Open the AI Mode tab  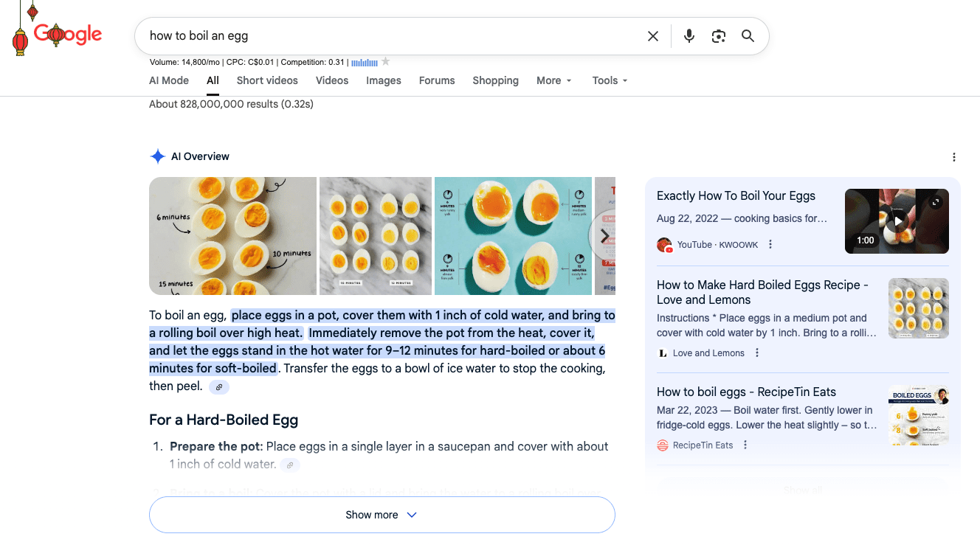[168, 80]
